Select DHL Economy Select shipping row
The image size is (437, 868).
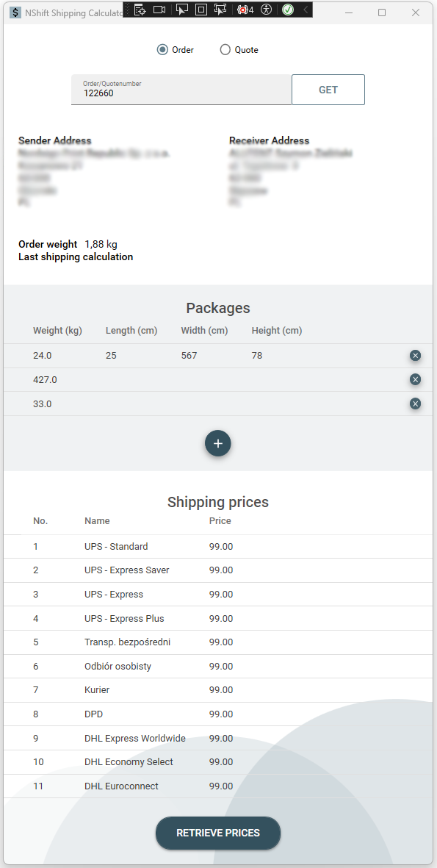point(218,762)
